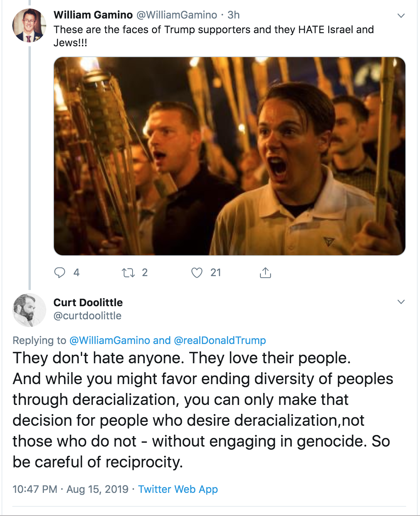Open the @realDonaldTrump mention link
Image resolution: width=420 pixels, height=516 pixels.
[x=220, y=341]
